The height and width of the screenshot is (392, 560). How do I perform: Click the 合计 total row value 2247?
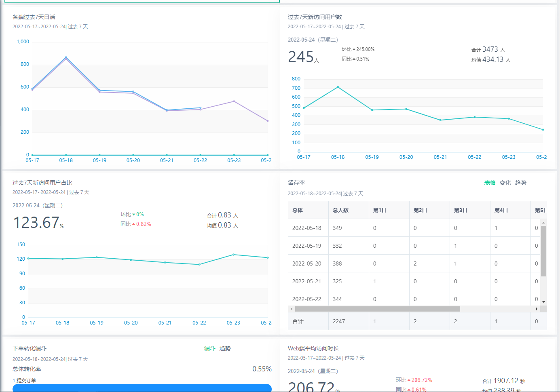pyautogui.click(x=339, y=321)
